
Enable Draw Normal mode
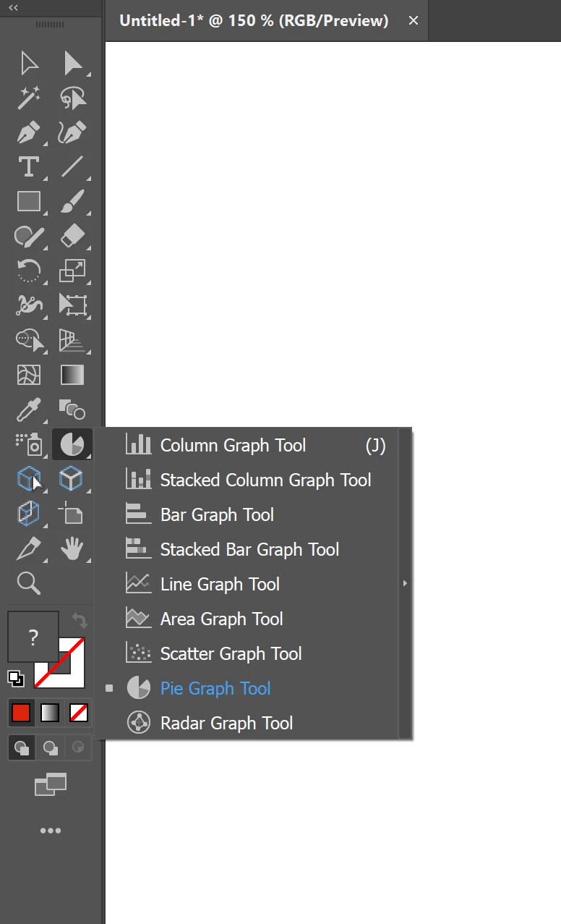[22, 747]
